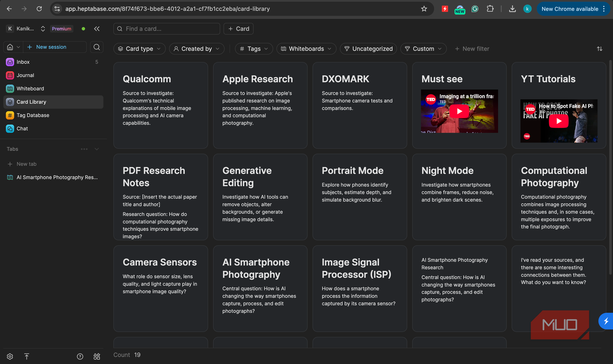Open the Custom filter dropdown
This screenshot has width=613, height=364.
point(423,49)
